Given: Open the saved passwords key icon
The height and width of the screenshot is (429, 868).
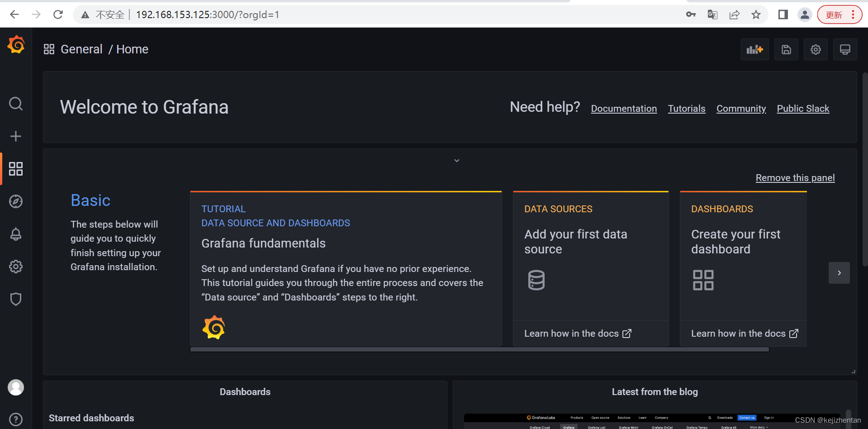Looking at the screenshot, I should pos(691,14).
